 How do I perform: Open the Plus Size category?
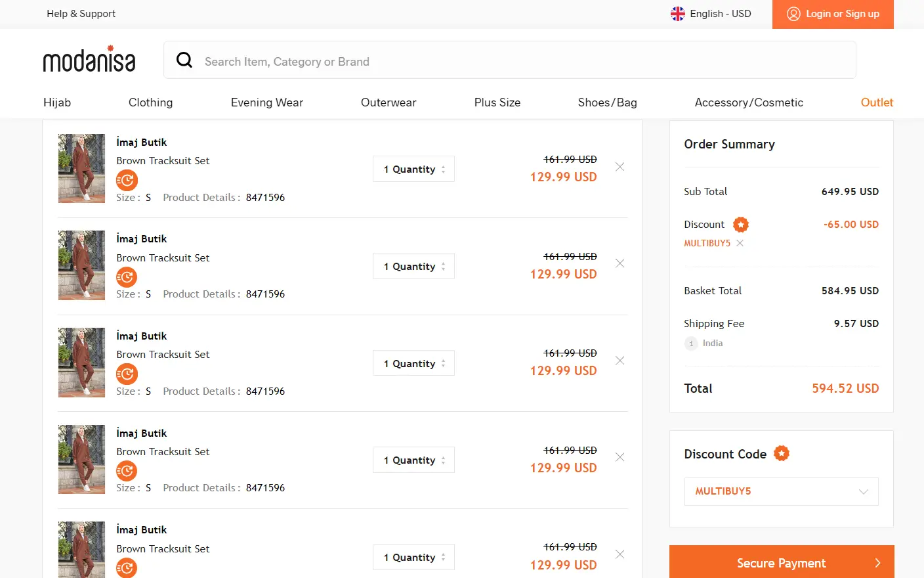coord(497,102)
